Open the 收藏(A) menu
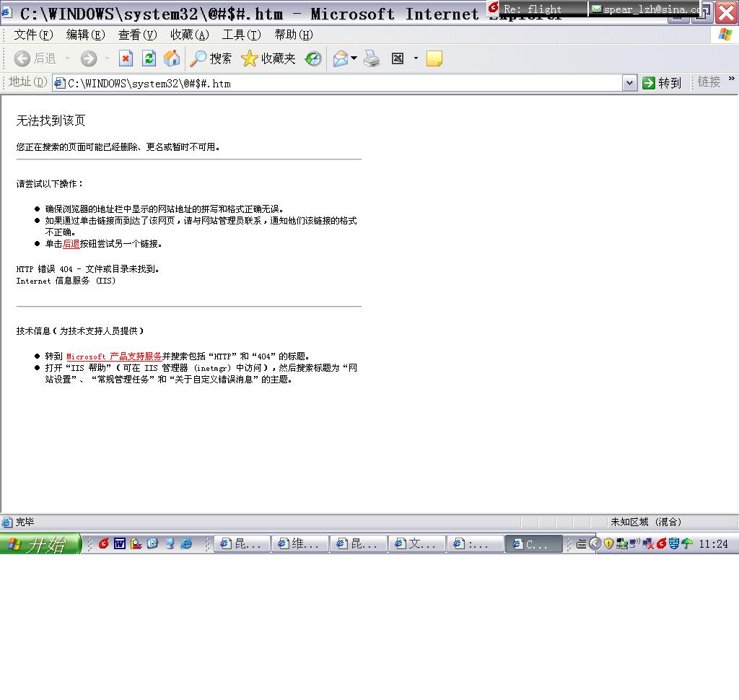 coord(190,35)
